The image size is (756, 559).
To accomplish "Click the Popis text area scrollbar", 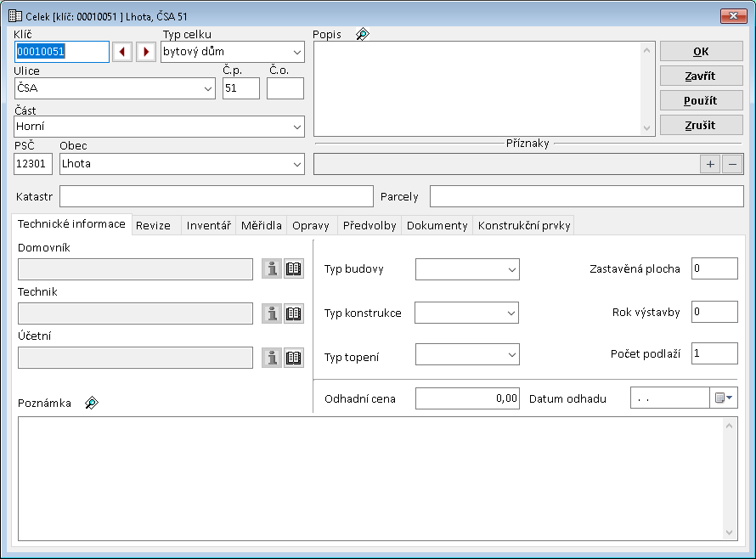I will pyautogui.click(x=649, y=88).
